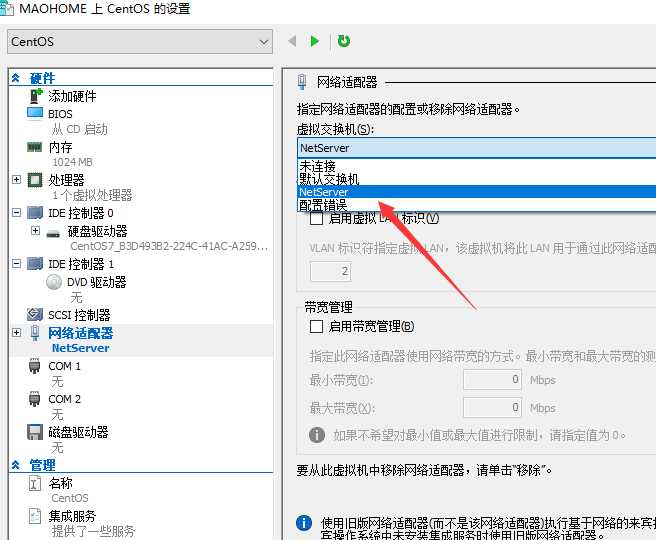Enable the 启用带宽管理 checkbox
The image size is (656, 540).
[x=316, y=326]
